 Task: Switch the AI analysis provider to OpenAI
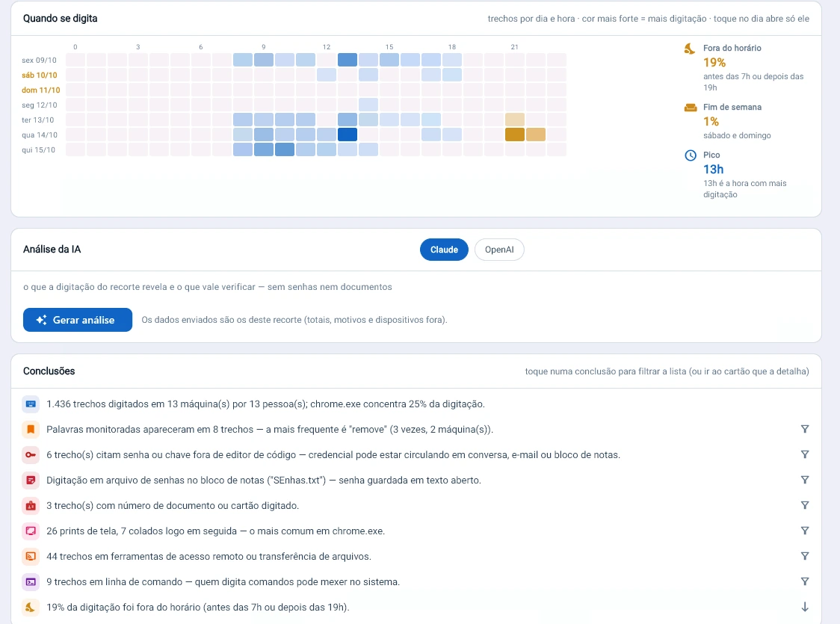[x=499, y=250]
